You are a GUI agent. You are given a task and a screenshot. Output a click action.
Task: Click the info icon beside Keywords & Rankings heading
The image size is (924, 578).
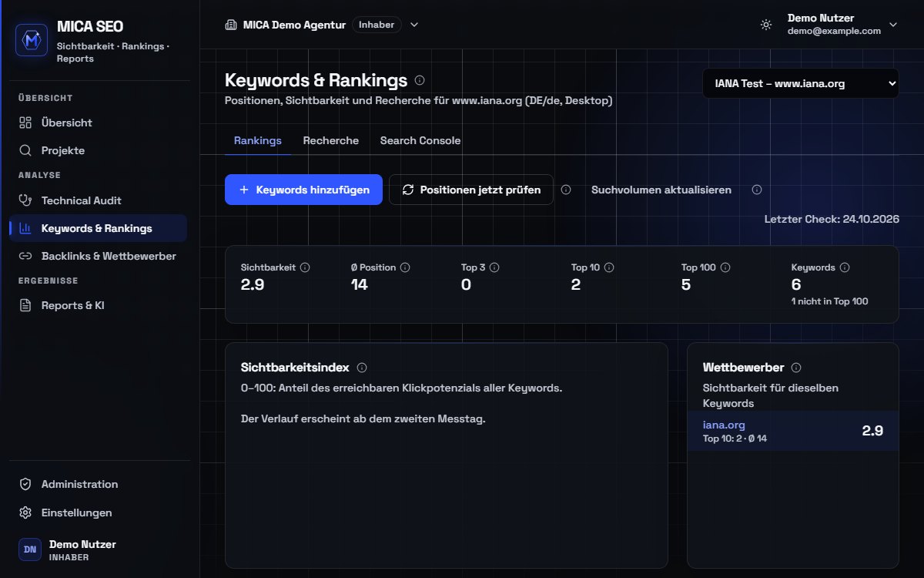point(420,80)
